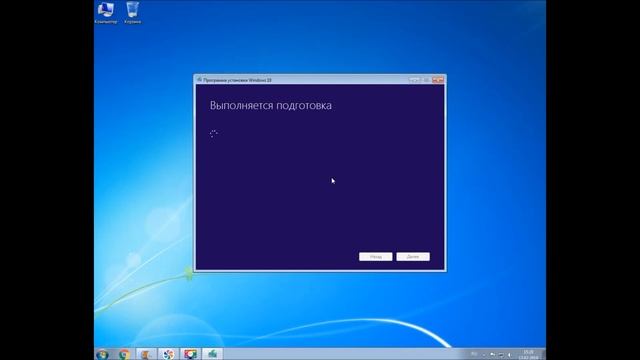Open the Action Center flag tray icon
The height and width of the screenshot is (360, 640).
click(492, 354)
